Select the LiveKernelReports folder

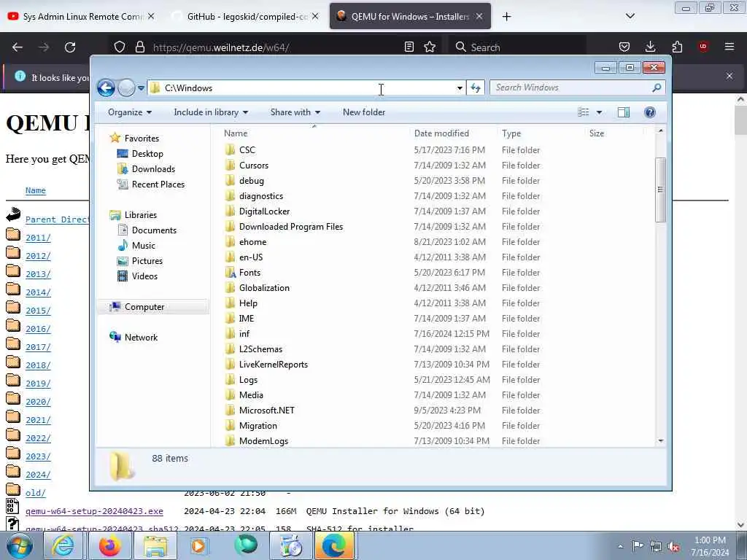point(274,365)
